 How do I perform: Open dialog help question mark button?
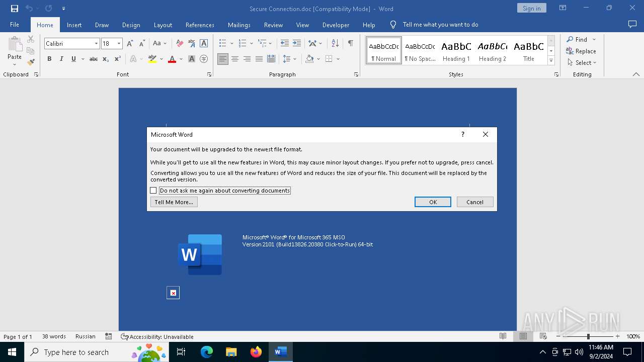pos(463,134)
